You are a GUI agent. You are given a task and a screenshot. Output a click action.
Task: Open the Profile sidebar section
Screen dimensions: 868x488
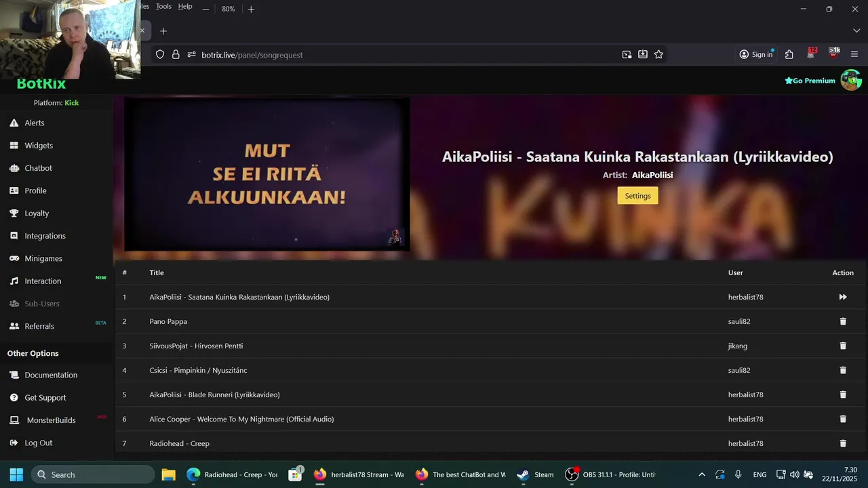point(35,190)
